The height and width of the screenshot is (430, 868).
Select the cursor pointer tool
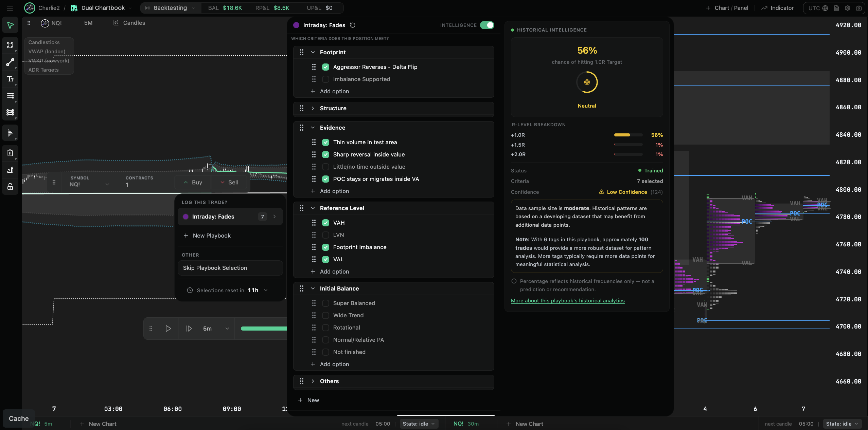click(10, 25)
